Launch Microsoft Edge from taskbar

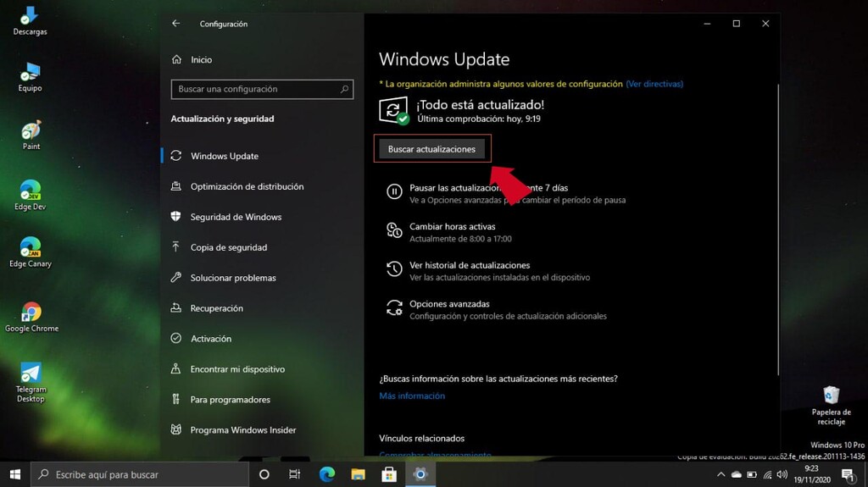(x=327, y=474)
